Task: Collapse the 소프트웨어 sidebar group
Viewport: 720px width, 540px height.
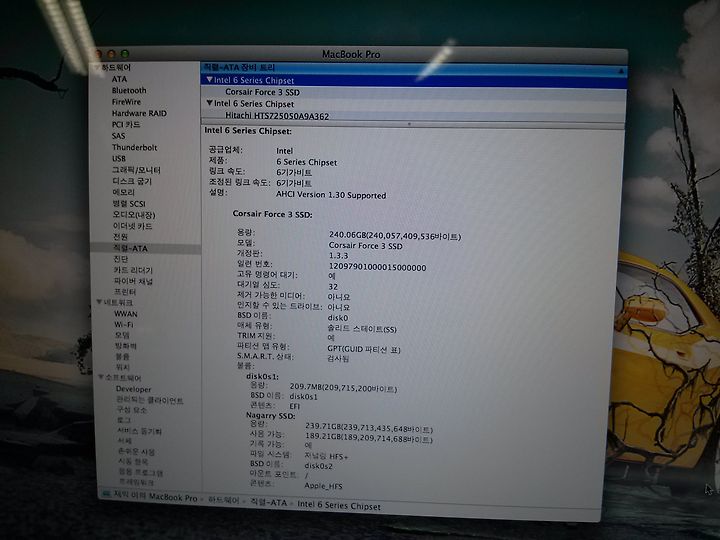Action: pyautogui.click(x=101, y=377)
